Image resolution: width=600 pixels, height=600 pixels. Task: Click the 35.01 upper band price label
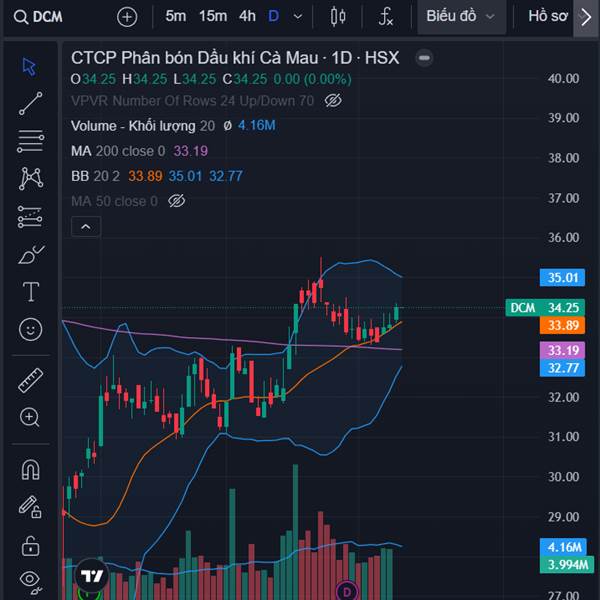562,278
